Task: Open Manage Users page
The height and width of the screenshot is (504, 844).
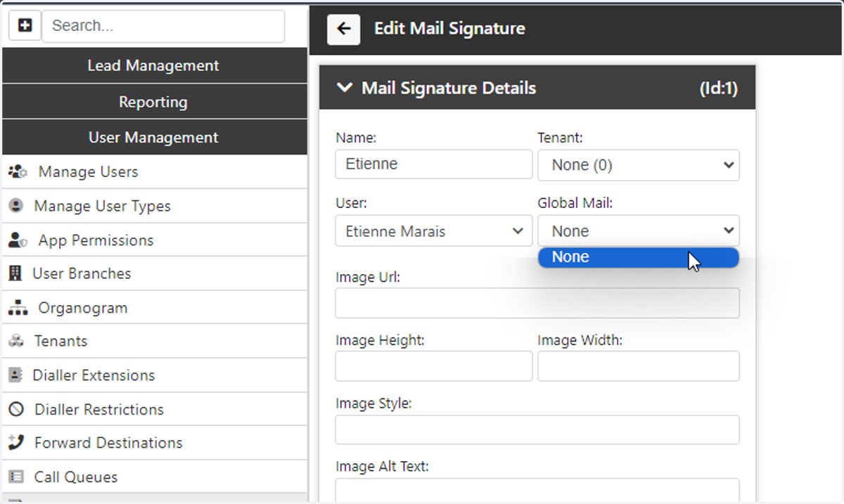Action: pyautogui.click(x=155, y=172)
